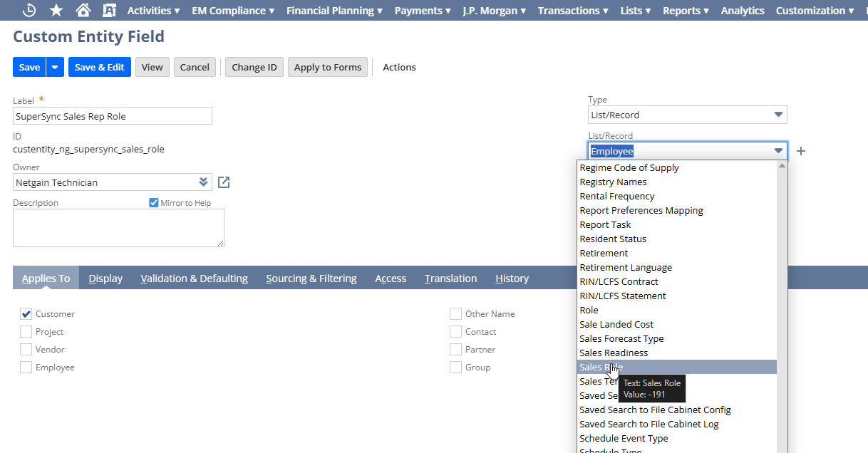The height and width of the screenshot is (453, 868).
Task: Click the plus icon beside List/Record
Action: tap(801, 151)
